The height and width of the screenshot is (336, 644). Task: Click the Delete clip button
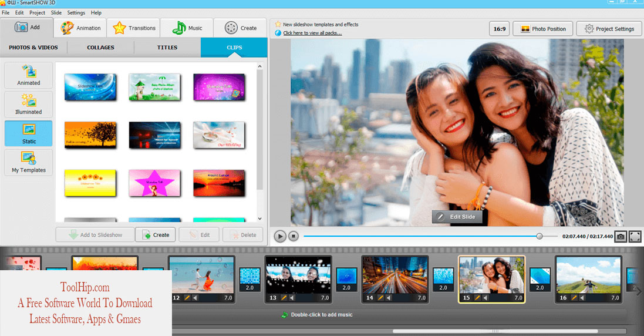click(x=242, y=235)
